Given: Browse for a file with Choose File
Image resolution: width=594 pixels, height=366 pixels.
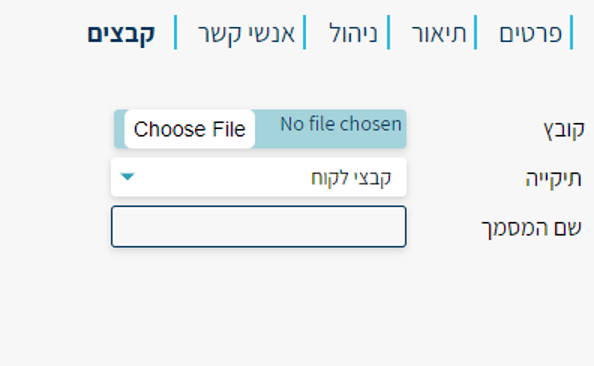Looking at the screenshot, I should coord(189,129).
